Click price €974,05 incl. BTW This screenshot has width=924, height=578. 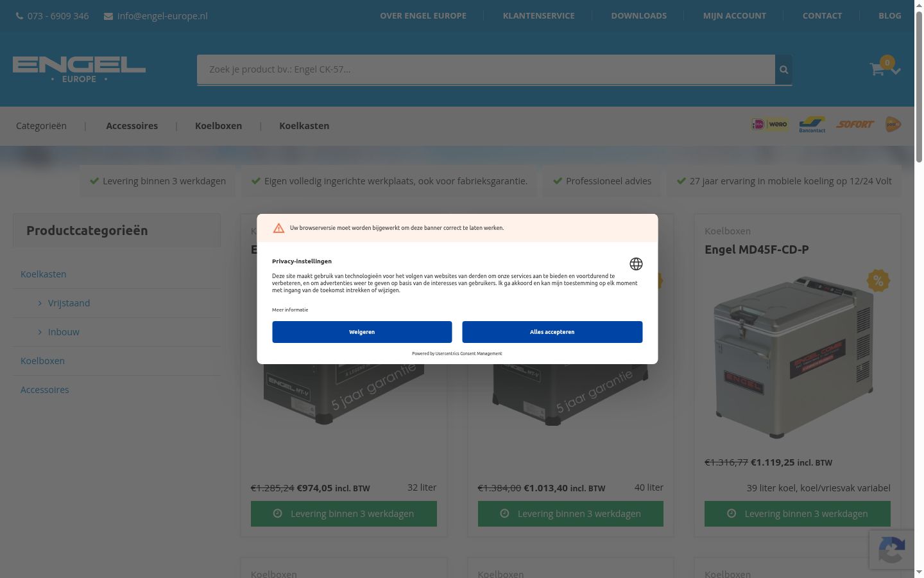click(334, 488)
